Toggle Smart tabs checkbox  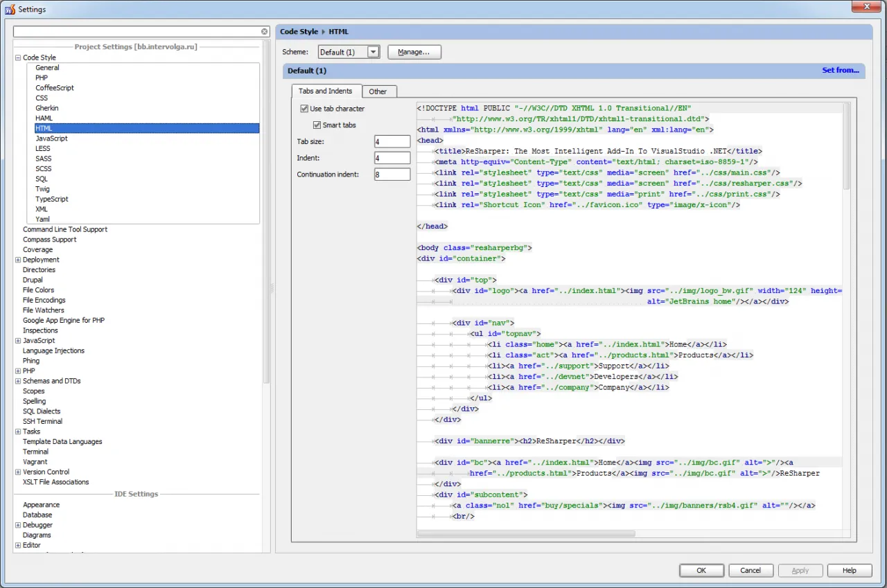tap(317, 125)
